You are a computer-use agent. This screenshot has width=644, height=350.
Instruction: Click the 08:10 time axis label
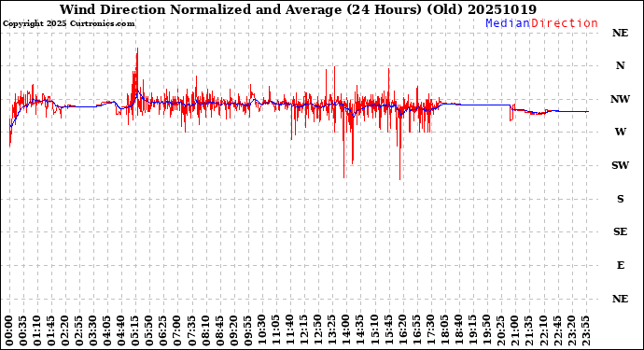click(x=205, y=331)
